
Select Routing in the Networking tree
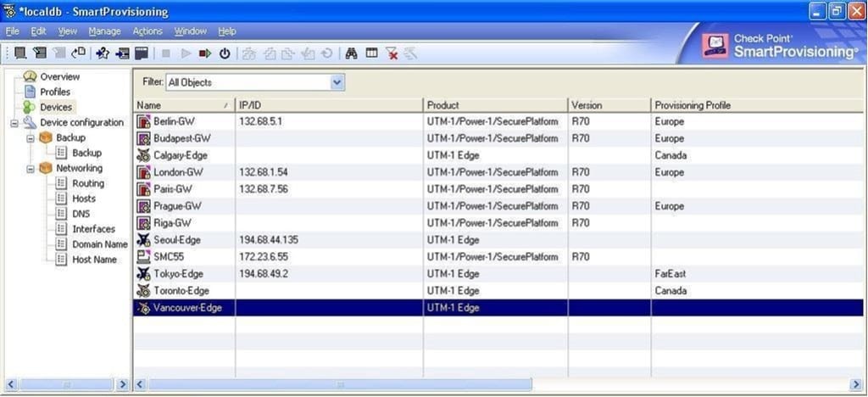coord(88,183)
